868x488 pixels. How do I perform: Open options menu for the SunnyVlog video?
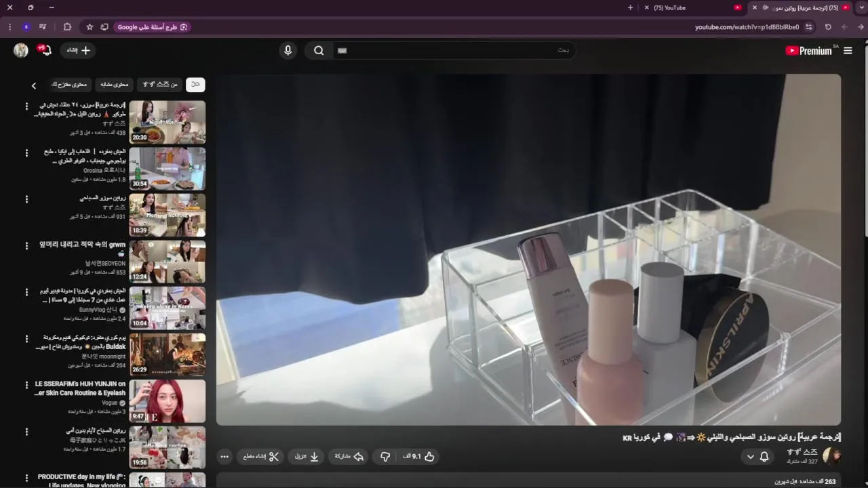click(26, 292)
